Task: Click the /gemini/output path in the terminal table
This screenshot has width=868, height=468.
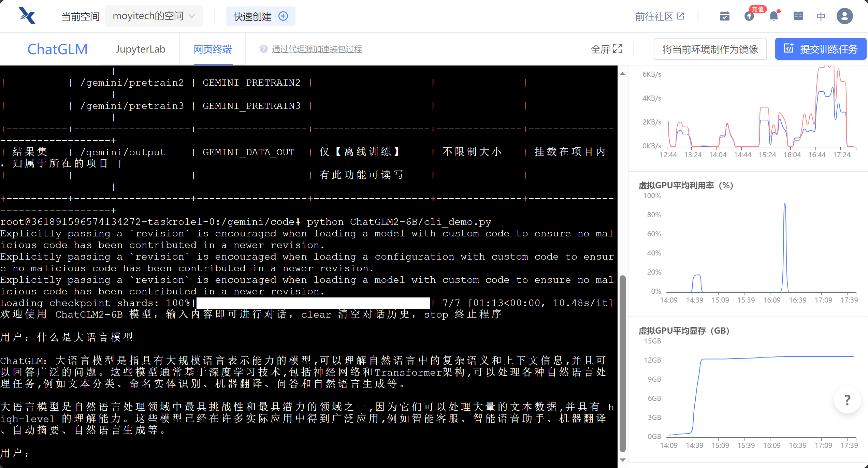Action: coord(123,152)
